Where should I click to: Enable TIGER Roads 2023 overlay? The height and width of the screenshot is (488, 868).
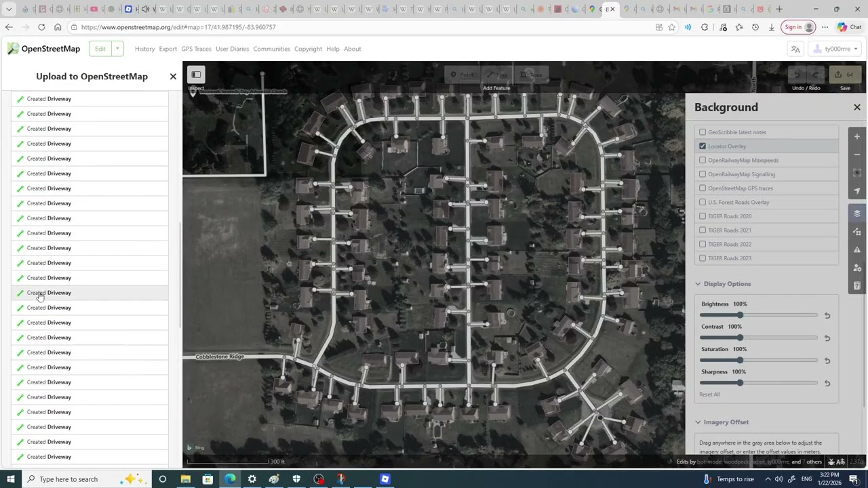click(x=703, y=258)
